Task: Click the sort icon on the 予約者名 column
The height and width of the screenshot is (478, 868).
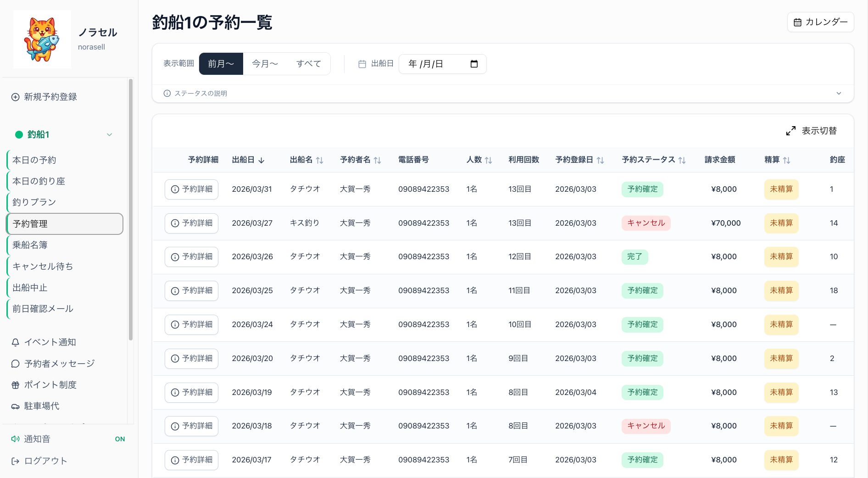Action: 378,160
